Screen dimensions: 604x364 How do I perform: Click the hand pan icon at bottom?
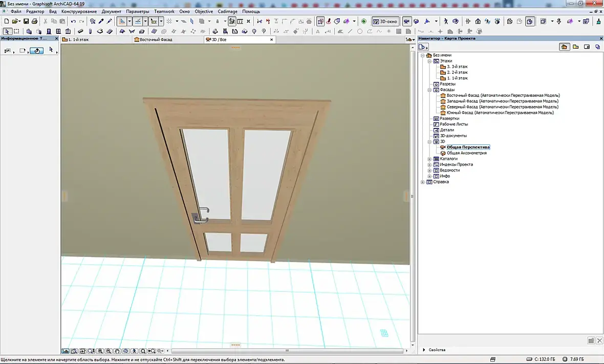pyautogui.click(x=117, y=351)
